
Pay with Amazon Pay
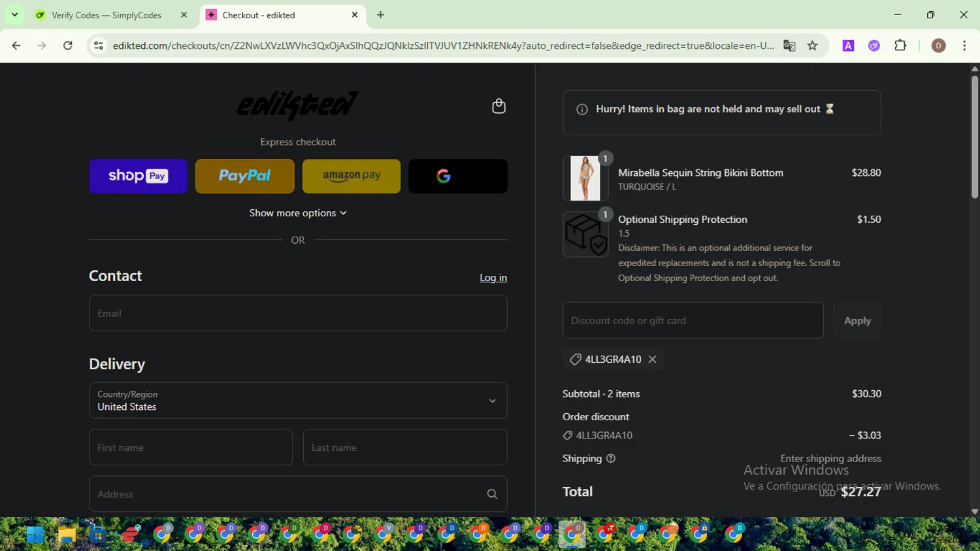point(351,176)
